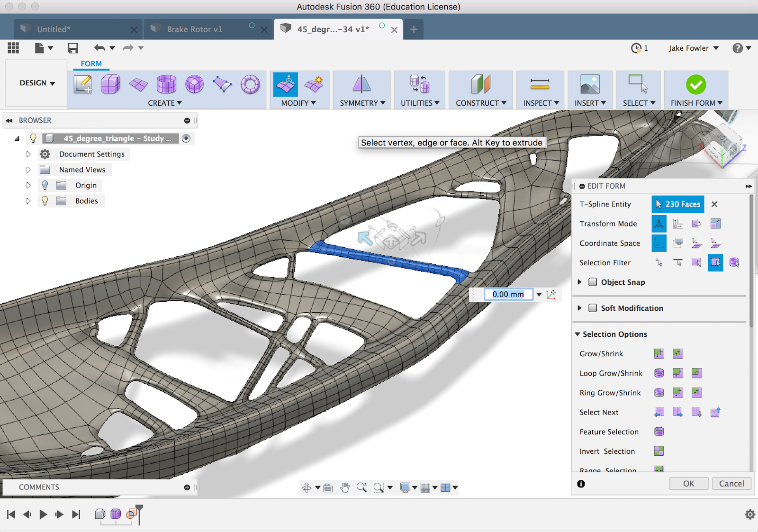Click the Finish Form green checkmark
Viewport: 758px width, 532px height.
tap(696, 85)
